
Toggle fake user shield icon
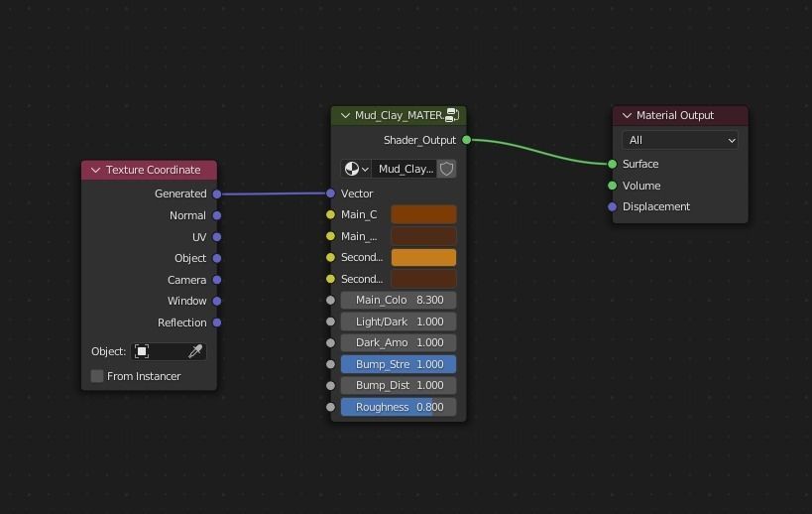point(447,169)
